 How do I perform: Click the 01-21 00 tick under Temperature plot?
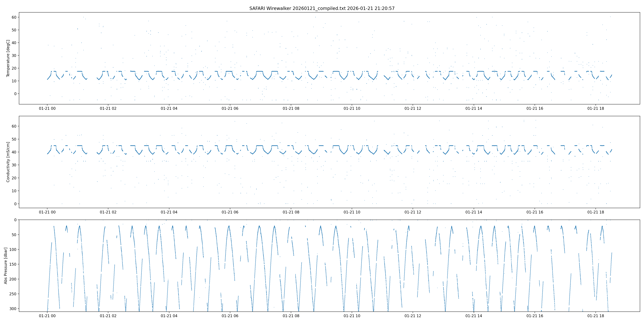pos(47,108)
